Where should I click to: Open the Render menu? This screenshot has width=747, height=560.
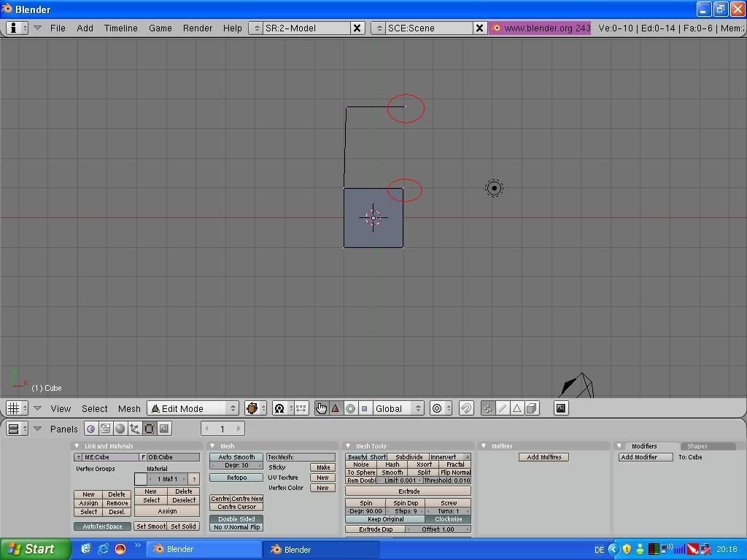tap(197, 28)
